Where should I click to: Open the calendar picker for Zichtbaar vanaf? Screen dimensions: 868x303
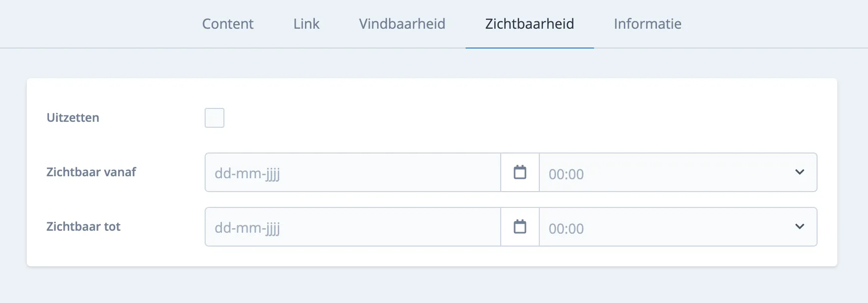520,172
